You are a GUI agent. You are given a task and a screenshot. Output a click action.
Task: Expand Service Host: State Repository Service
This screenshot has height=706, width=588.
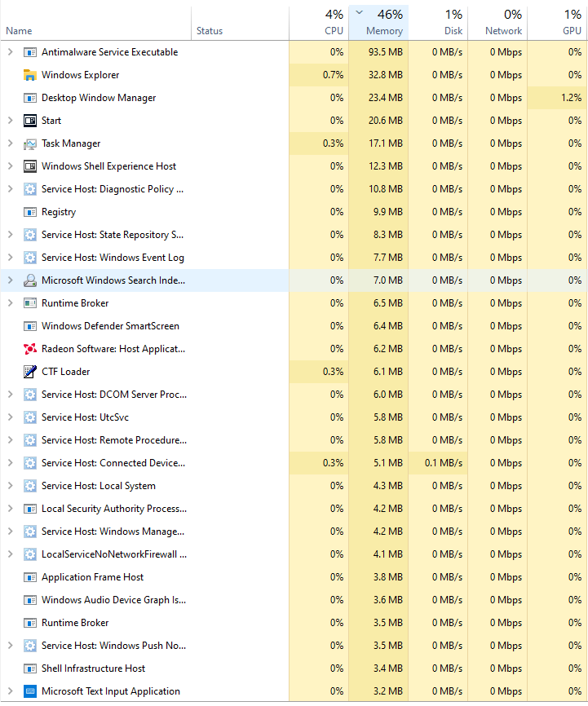pos(11,235)
